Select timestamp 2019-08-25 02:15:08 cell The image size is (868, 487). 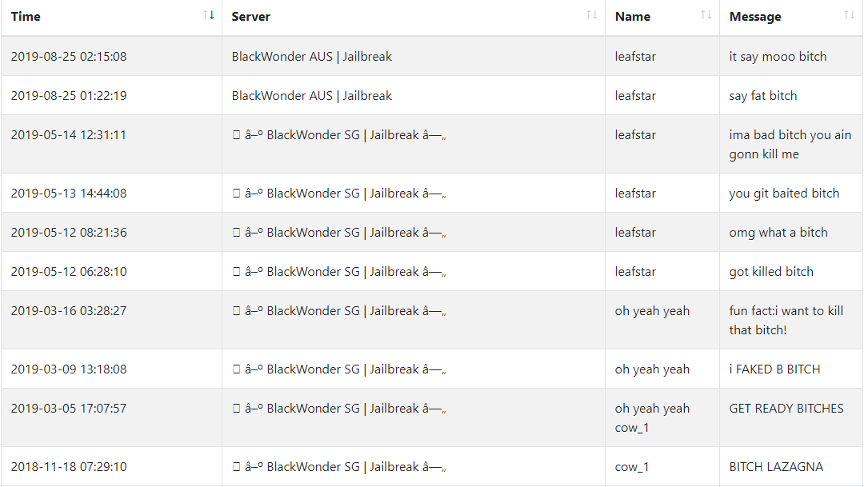[x=69, y=57]
